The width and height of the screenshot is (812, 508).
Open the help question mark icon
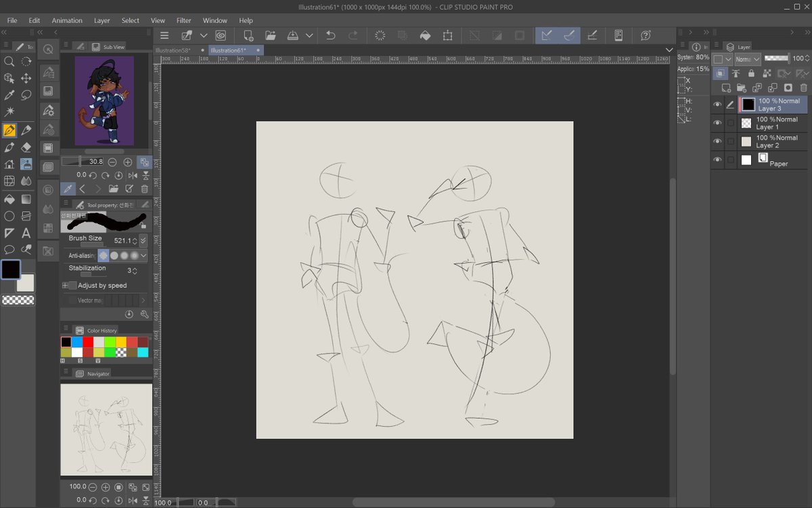[646, 35]
